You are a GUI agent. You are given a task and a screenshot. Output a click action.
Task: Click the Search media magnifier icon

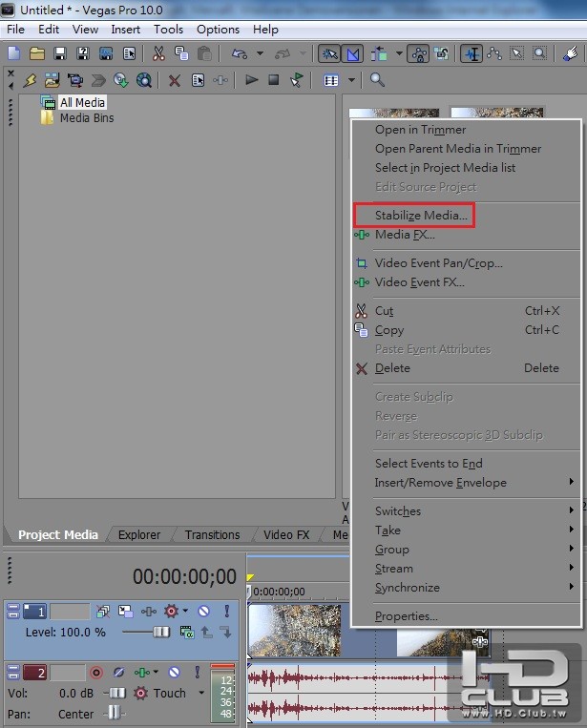click(x=377, y=80)
